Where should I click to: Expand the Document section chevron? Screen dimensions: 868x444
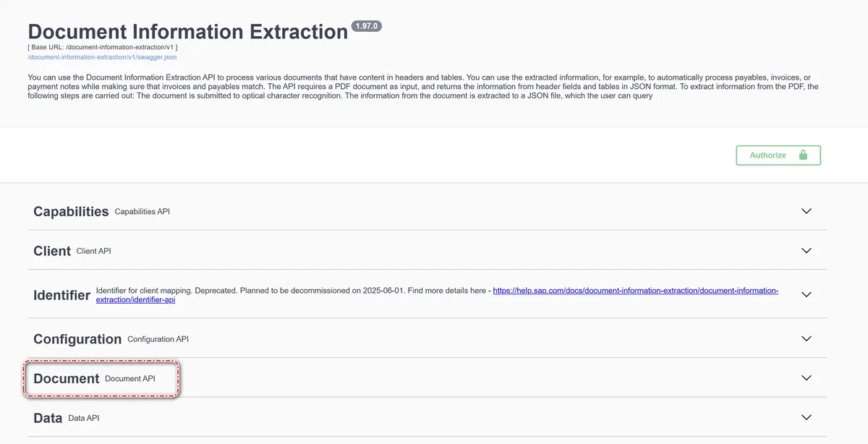click(807, 377)
